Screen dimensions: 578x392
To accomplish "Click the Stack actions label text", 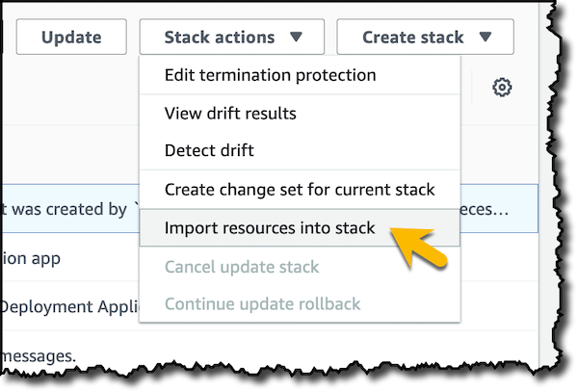I will pos(220,38).
